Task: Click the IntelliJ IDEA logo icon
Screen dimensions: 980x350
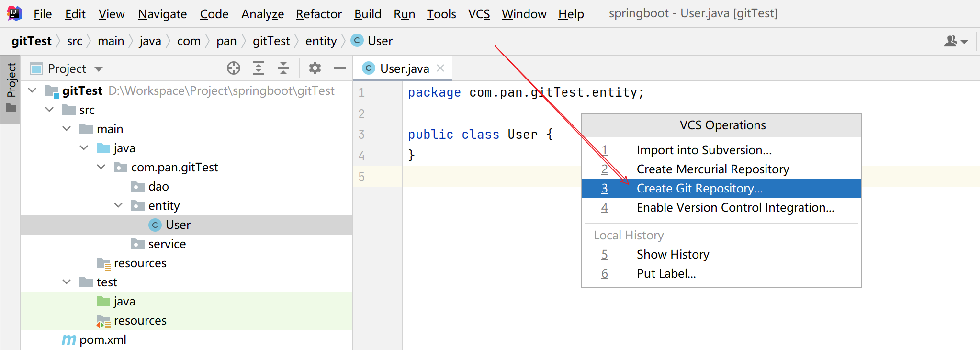Action: [x=14, y=13]
